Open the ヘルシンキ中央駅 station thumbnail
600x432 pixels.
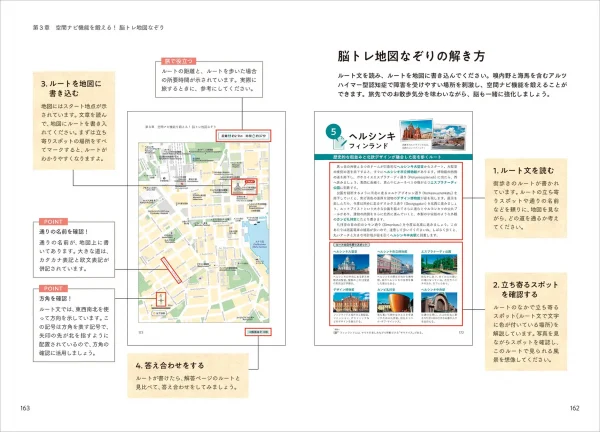click(x=439, y=303)
